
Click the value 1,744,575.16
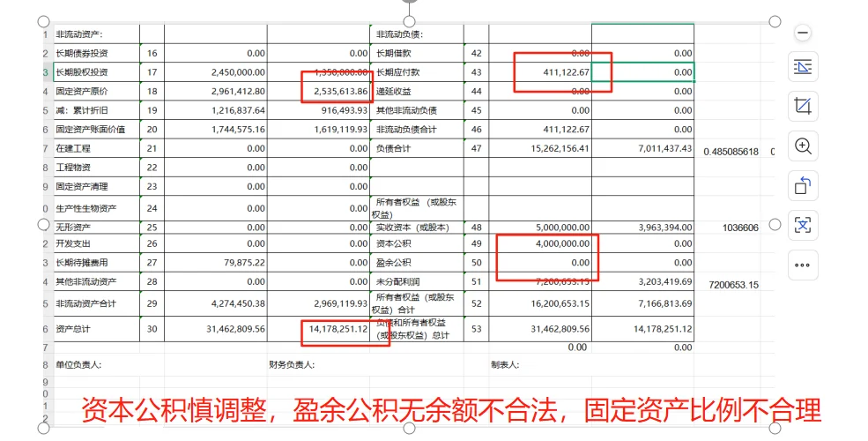pos(238,129)
